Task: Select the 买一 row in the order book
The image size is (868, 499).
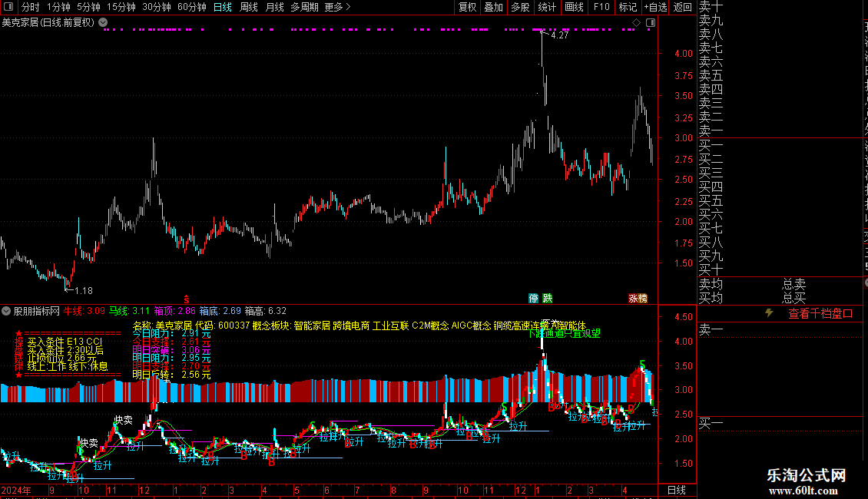Action: click(711, 145)
